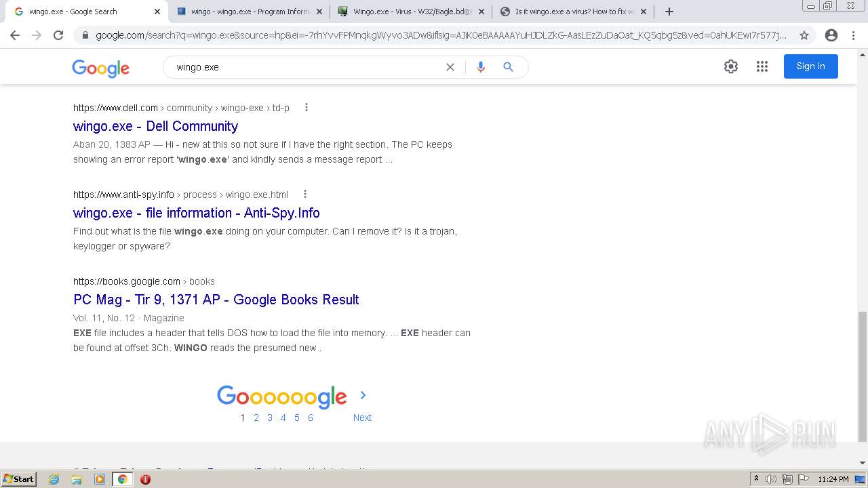Click the action center flag icon
This screenshot has width=868, height=488.
coord(802,479)
